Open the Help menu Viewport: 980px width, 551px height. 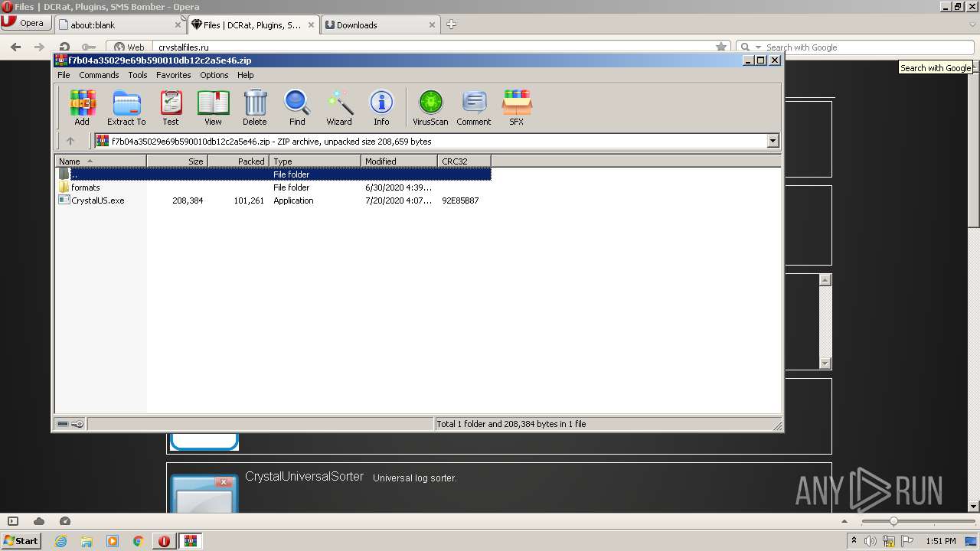(x=246, y=75)
